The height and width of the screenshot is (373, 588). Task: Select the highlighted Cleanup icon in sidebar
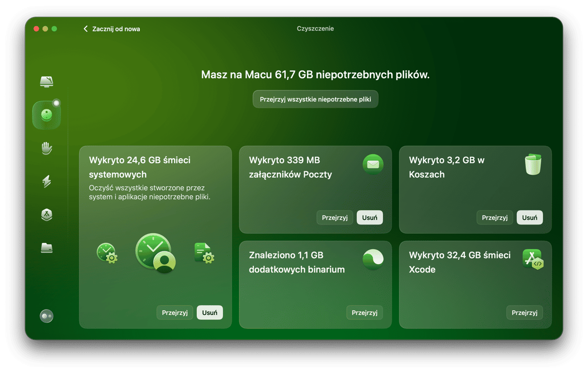[46, 115]
